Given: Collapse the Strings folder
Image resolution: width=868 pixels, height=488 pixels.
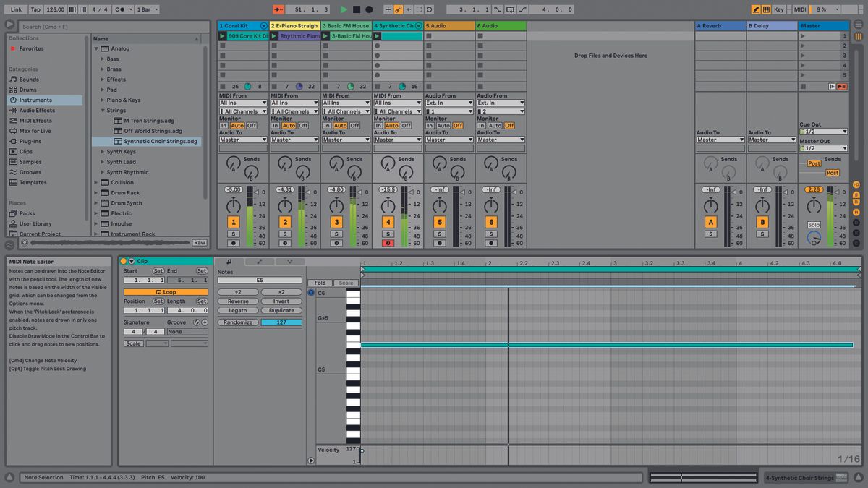Looking at the screenshot, I should point(102,111).
